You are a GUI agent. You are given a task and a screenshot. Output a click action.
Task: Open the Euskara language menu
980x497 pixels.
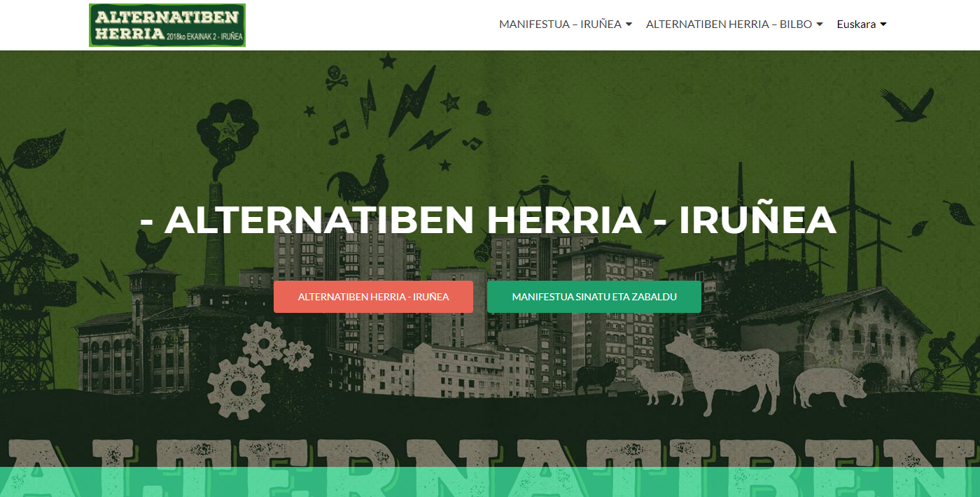point(856,24)
